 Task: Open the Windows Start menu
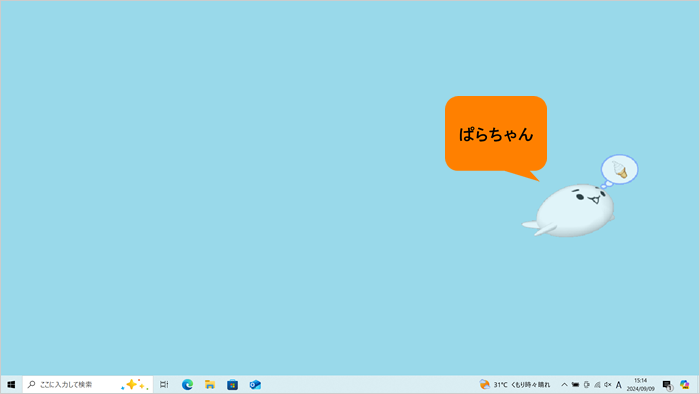11,385
